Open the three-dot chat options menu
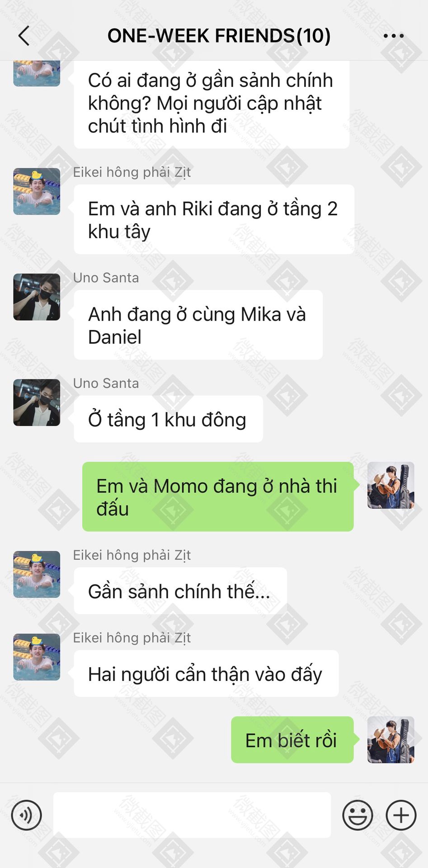 click(x=393, y=36)
